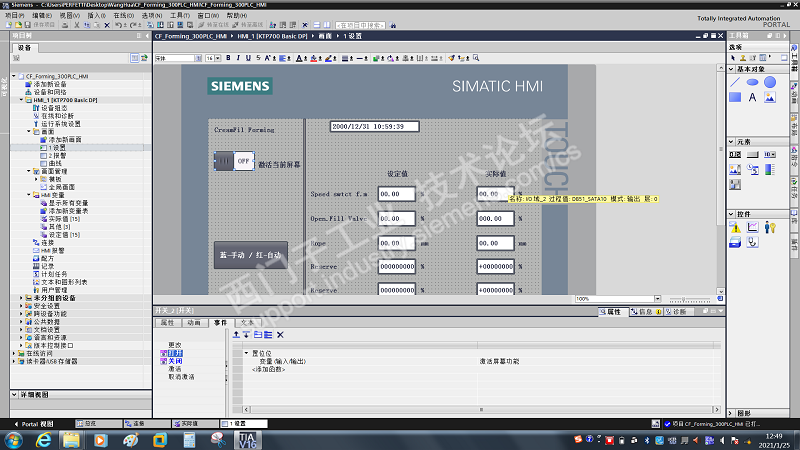Collapse the 基本对象 section

(x=731, y=69)
